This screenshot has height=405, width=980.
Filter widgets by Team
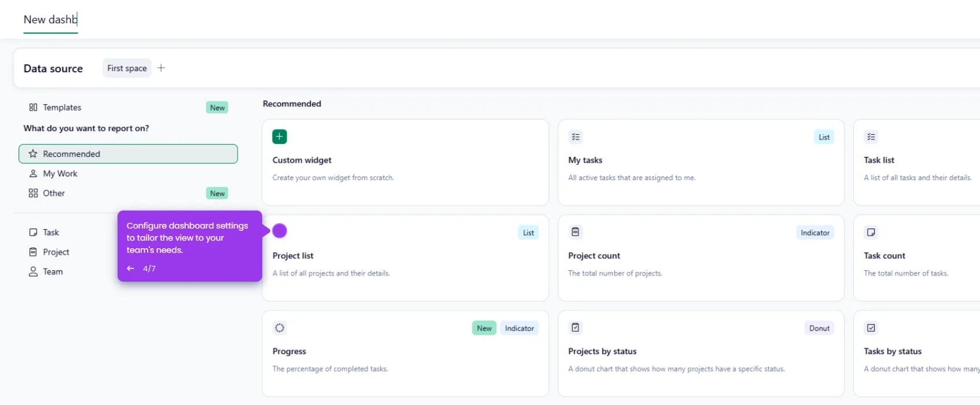pos(53,272)
